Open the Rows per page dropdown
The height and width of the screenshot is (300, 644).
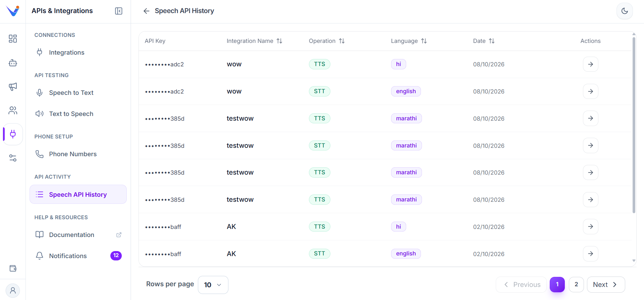pyautogui.click(x=213, y=285)
